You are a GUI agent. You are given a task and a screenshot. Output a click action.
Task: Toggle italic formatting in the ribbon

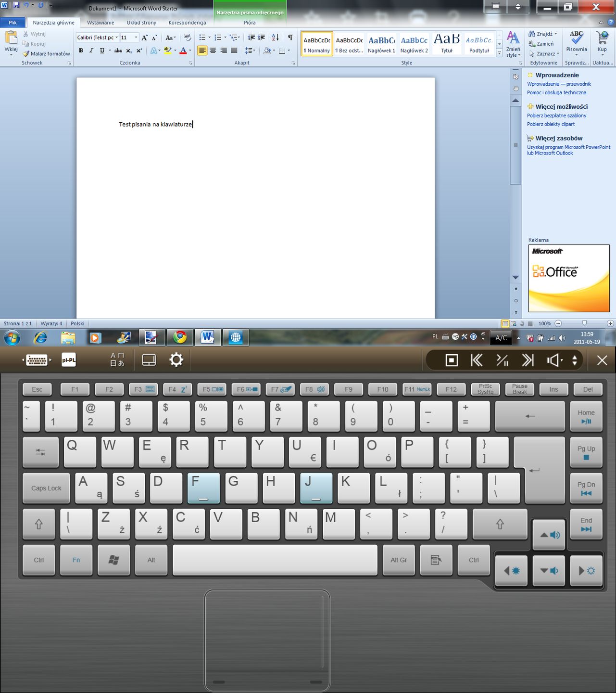click(91, 51)
